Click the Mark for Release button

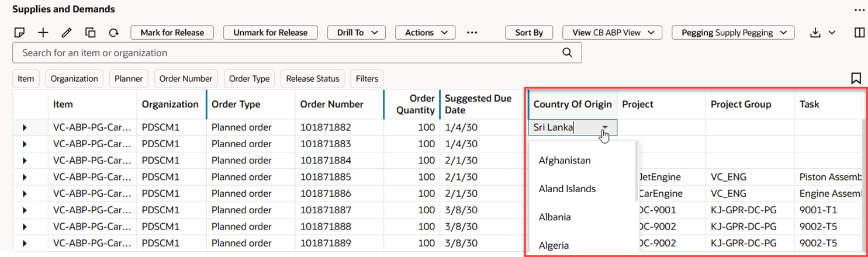pos(172,33)
